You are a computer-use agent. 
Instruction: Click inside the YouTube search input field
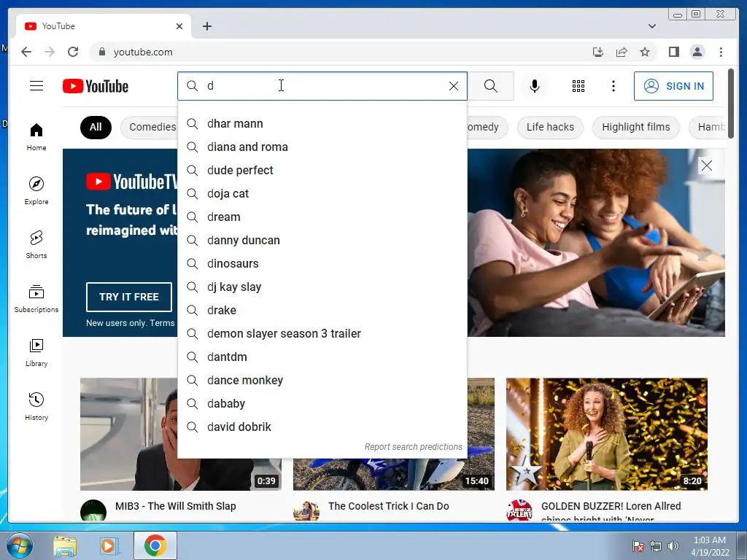(x=324, y=86)
